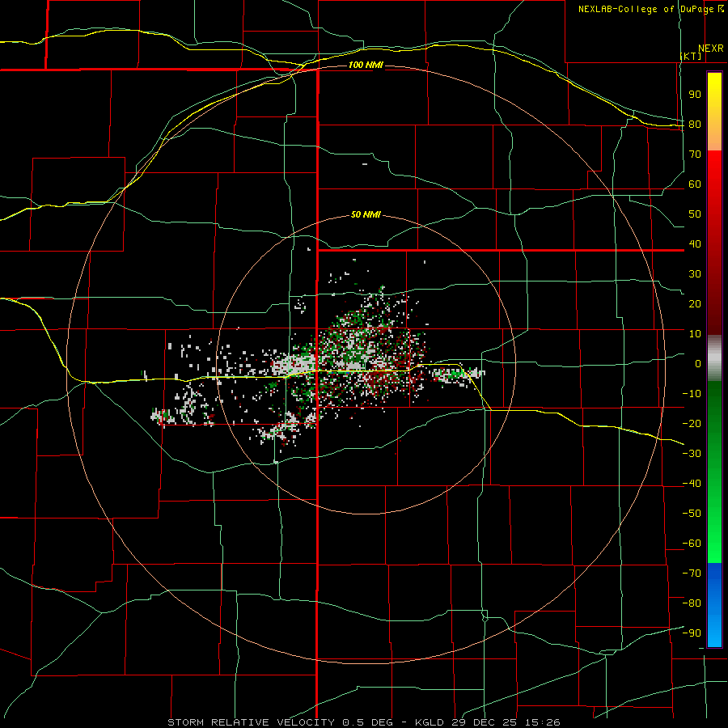Click the gray zero-velocity segment of color bar
Image resolution: width=728 pixels, height=728 pixels.
[714, 358]
